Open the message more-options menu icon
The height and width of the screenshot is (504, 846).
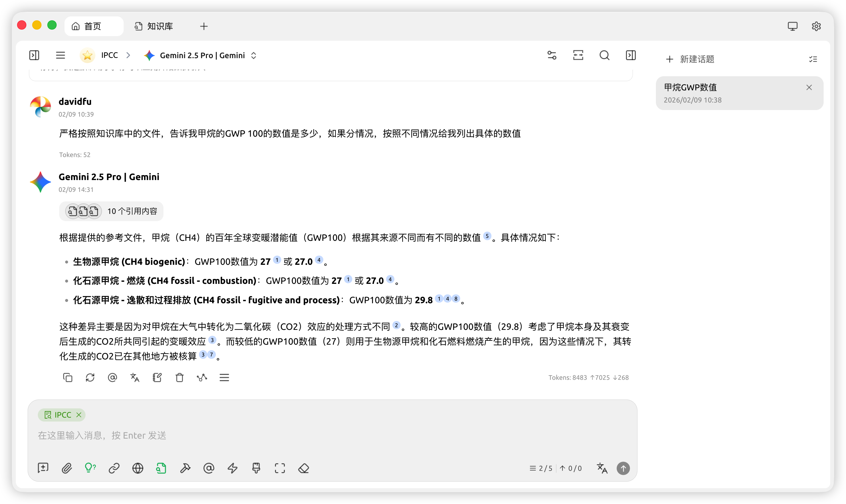[224, 377]
